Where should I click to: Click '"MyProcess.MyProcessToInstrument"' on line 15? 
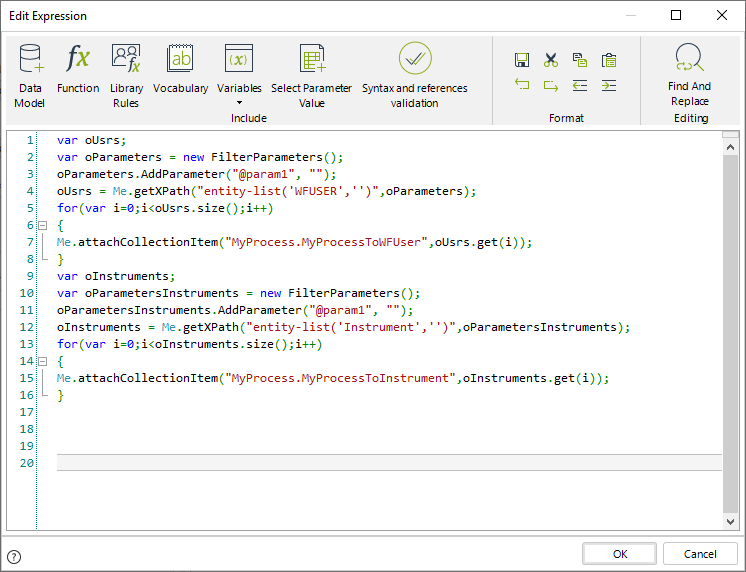(x=340, y=378)
